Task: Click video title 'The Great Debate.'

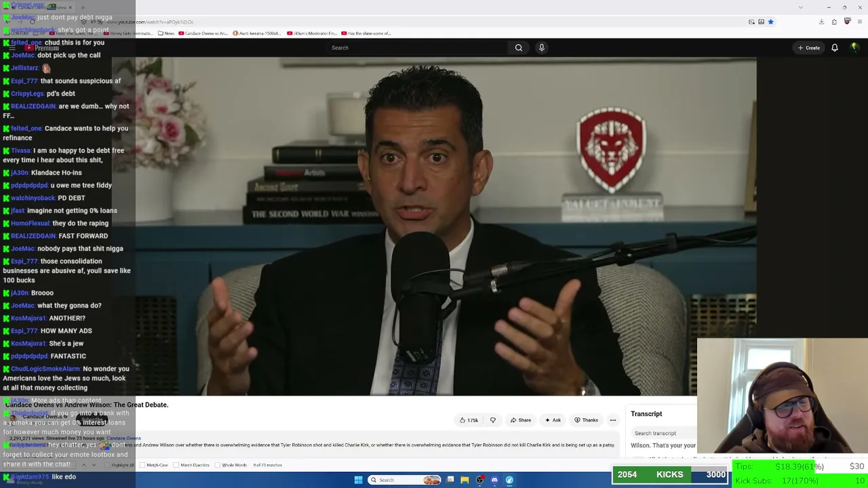Action: tap(87, 405)
